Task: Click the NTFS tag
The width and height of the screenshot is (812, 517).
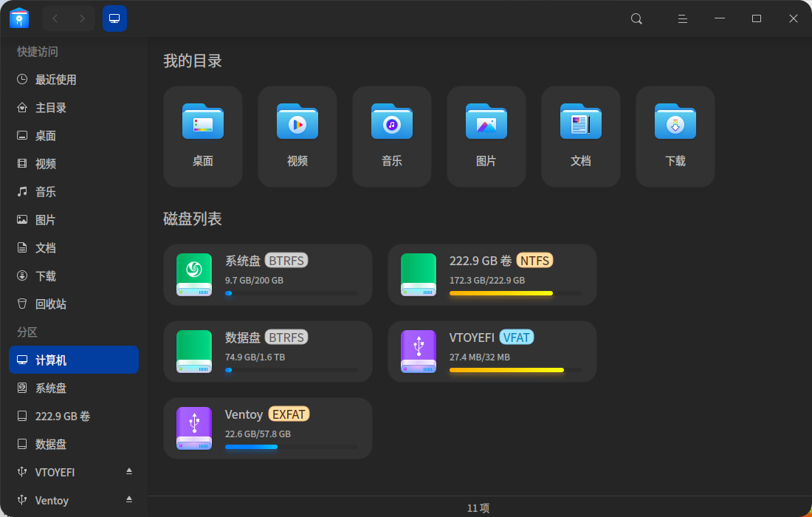Action: coord(534,260)
